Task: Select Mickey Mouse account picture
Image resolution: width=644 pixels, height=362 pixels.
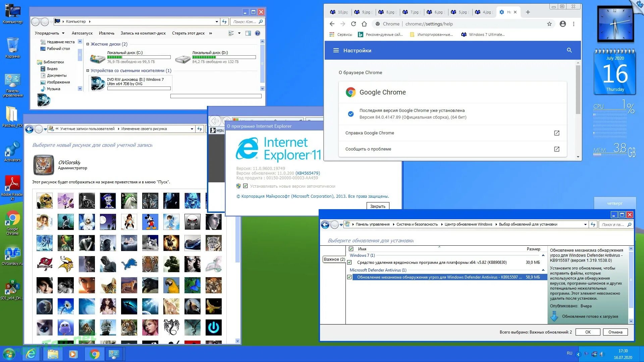Action: pos(150,222)
